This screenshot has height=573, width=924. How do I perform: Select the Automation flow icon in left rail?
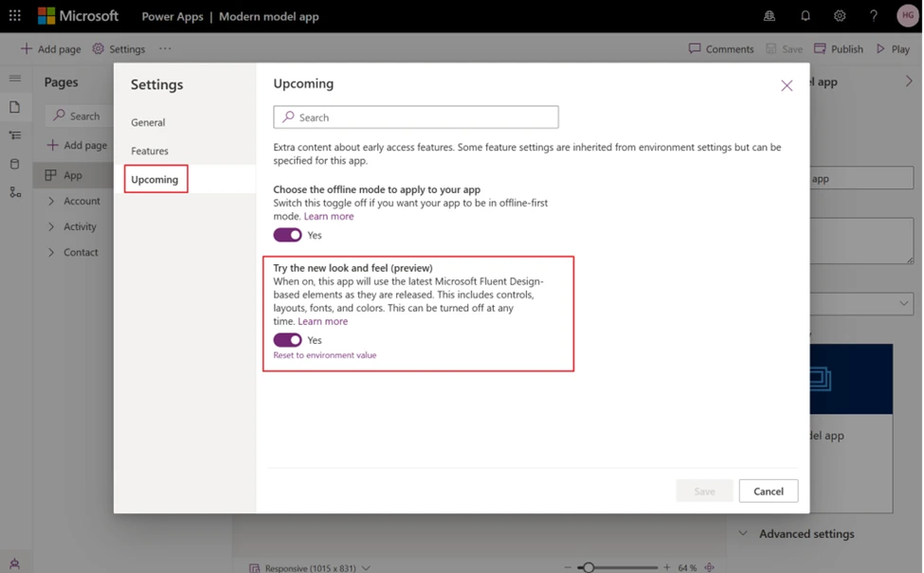click(x=14, y=192)
